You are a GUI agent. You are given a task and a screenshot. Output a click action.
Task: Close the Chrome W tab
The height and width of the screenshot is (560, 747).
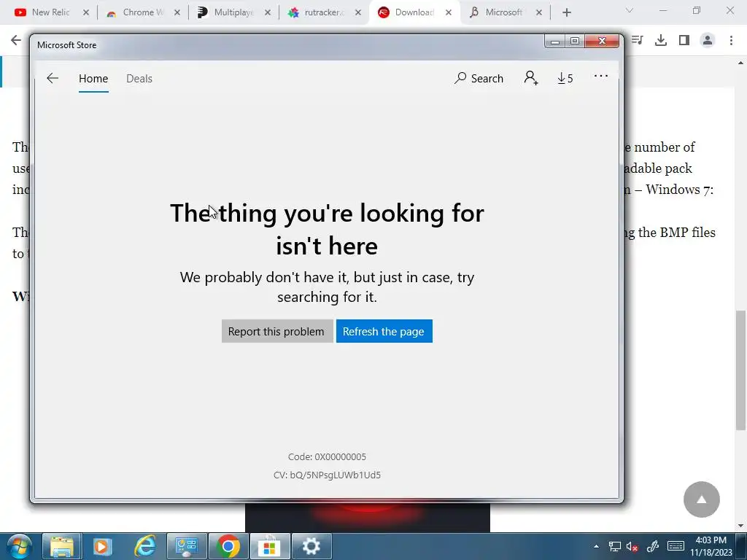pos(177,12)
